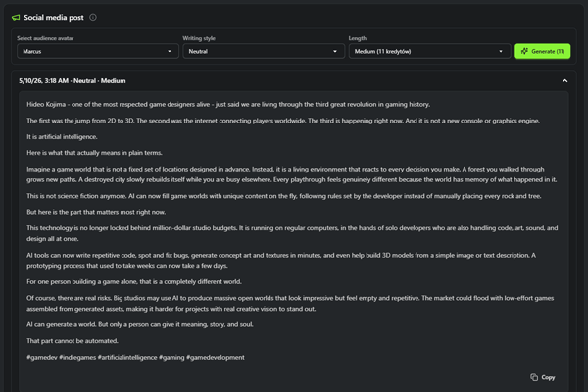Open the info icon next to Social media post
588x392 pixels.
point(93,18)
